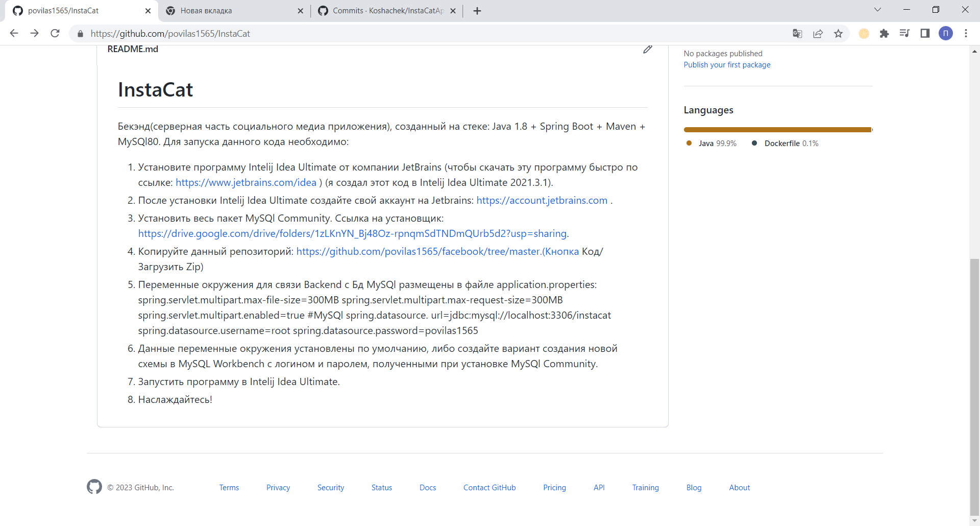Click the No packages published text
Screen dimensions: 980x526
click(723, 54)
